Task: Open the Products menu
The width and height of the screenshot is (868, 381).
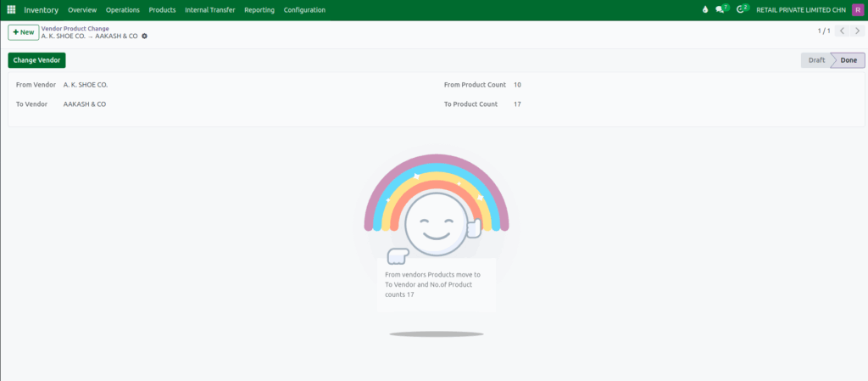Action: pyautogui.click(x=162, y=10)
